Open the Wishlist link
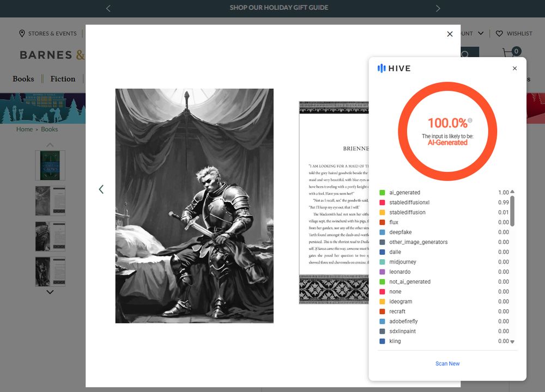545x392 pixels. tap(519, 33)
